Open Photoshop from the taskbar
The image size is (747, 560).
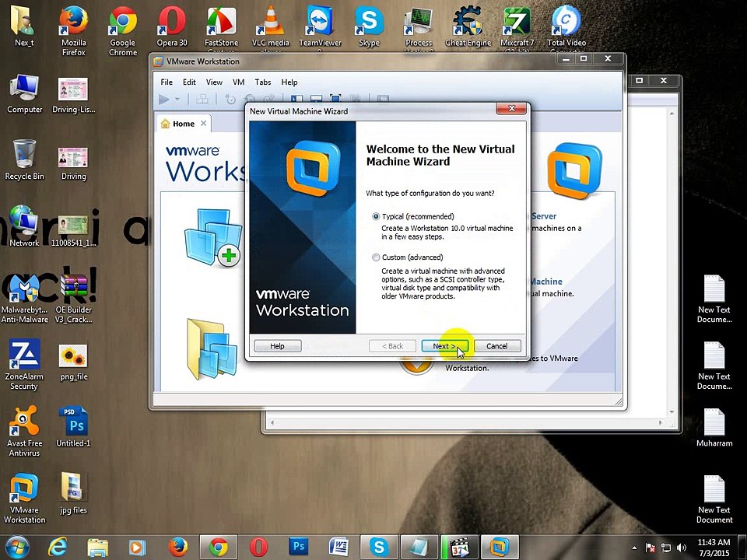pyautogui.click(x=299, y=547)
